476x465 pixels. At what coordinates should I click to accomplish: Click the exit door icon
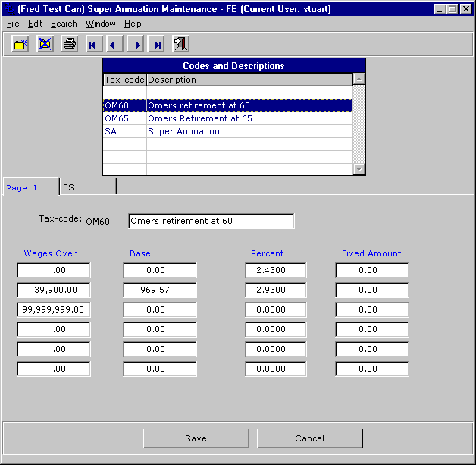click(x=180, y=44)
